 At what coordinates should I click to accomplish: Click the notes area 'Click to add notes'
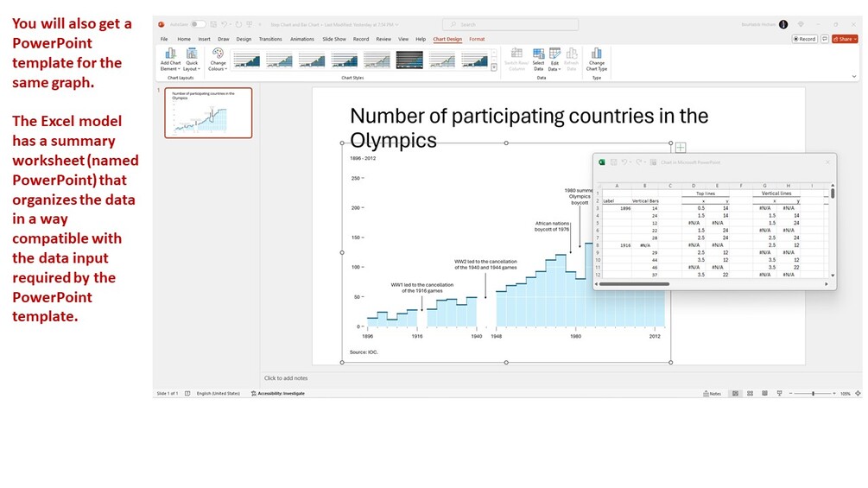coord(286,378)
